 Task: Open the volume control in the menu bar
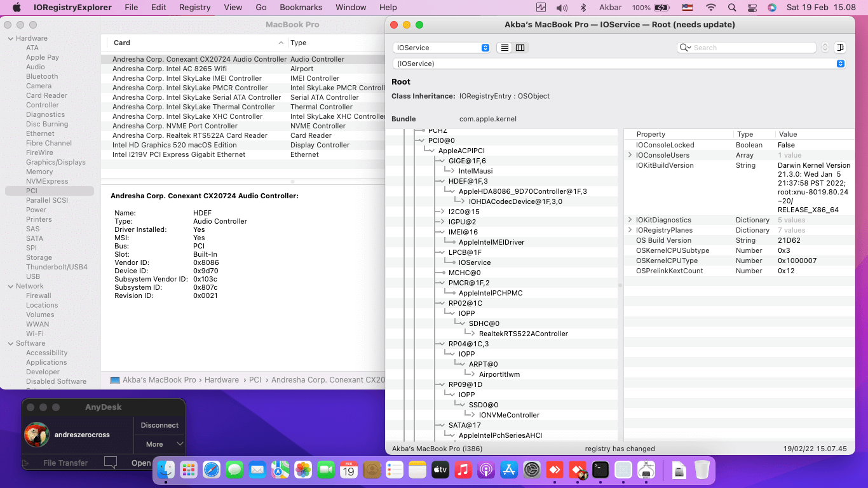coord(562,8)
